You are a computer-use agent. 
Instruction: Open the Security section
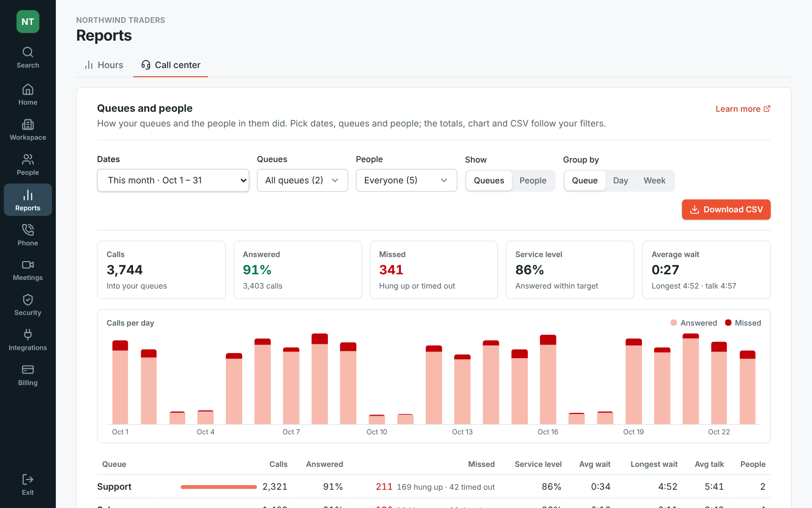tap(28, 305)
